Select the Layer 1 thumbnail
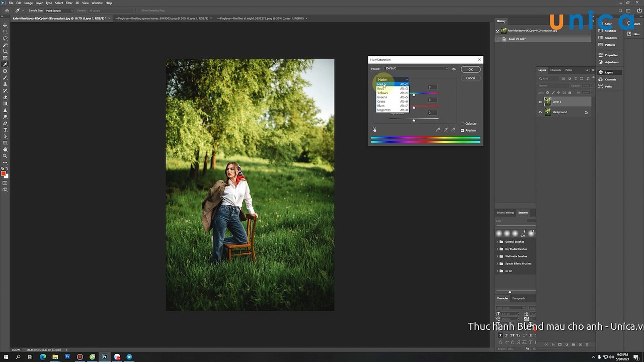The width and height of the screenshot is (644, 362). (547, 102)
